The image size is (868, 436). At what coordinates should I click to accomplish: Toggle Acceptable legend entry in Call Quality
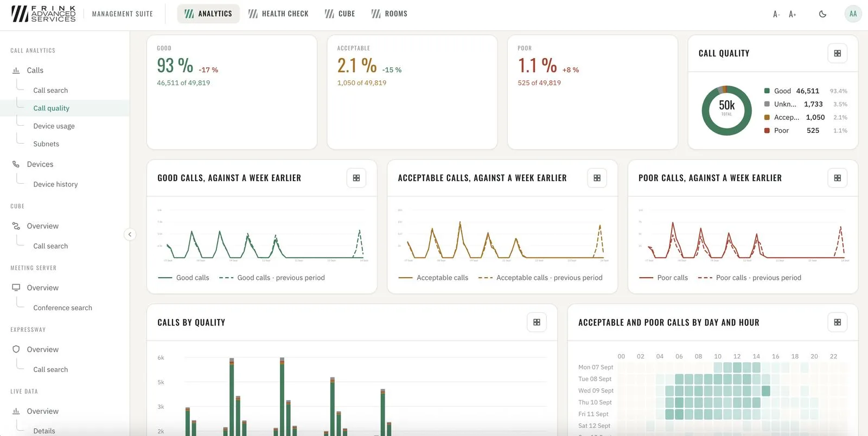[806, 118]
